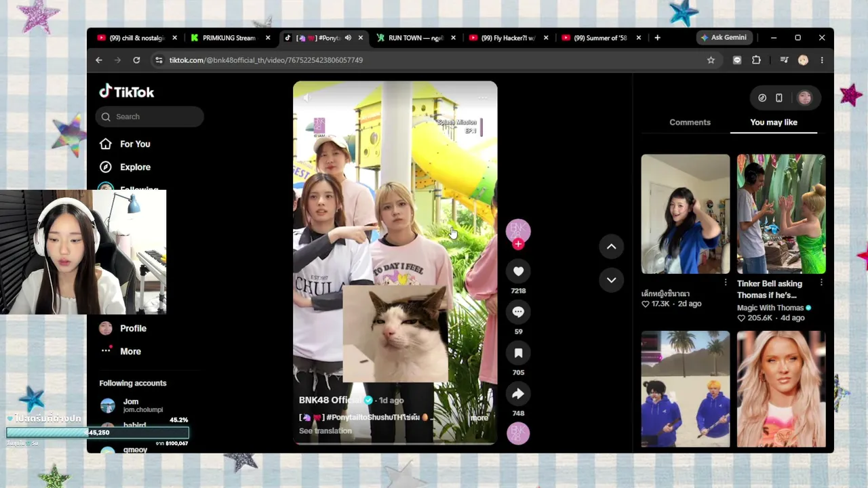Open the More menu in the sidebar
Viewport: 868px width, 488px height.
[x=120, y=351]
